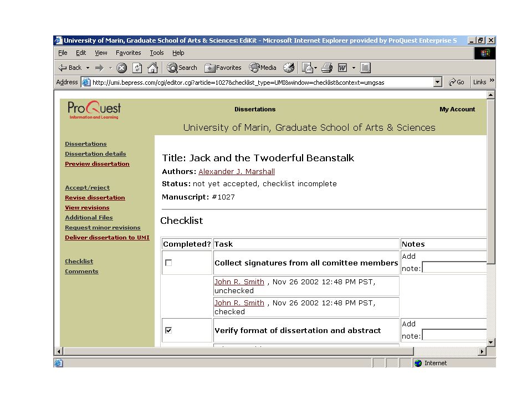This screenshot has width=532, height=399.
Task: Open the Back button history dropdown arrow
Action: [88, 68]
